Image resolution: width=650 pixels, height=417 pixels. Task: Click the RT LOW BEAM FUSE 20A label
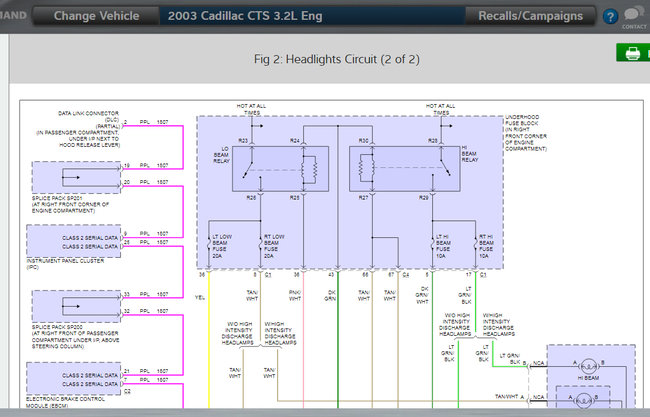pyautogui.click(x=274, y=246)
